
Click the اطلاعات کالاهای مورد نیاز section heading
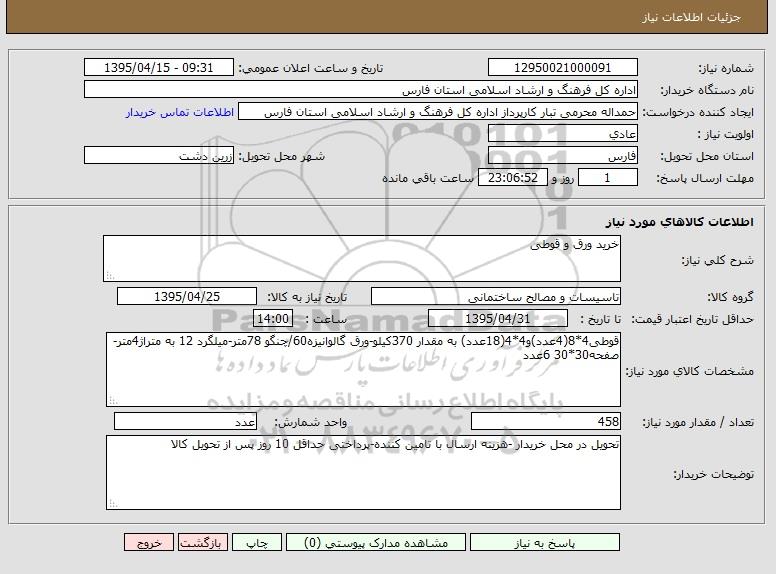[679, 222]
